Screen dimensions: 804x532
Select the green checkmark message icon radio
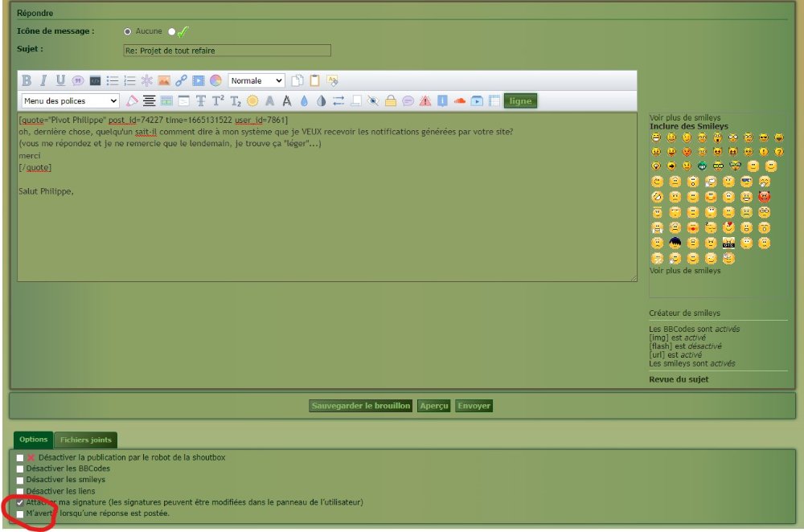coord(172,31)
